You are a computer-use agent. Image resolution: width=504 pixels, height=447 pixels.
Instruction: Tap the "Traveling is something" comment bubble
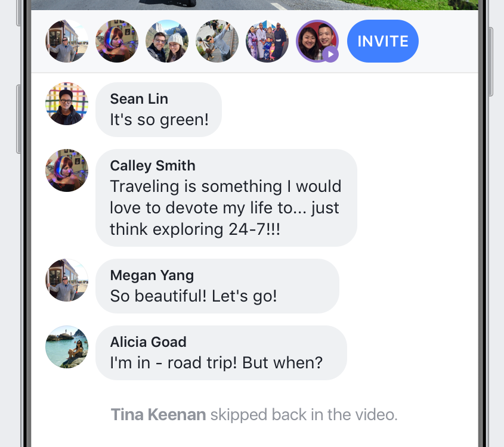226,198
